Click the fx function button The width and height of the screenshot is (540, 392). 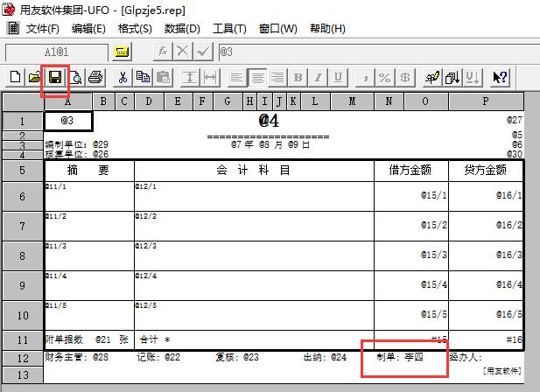tap(163, 52)
